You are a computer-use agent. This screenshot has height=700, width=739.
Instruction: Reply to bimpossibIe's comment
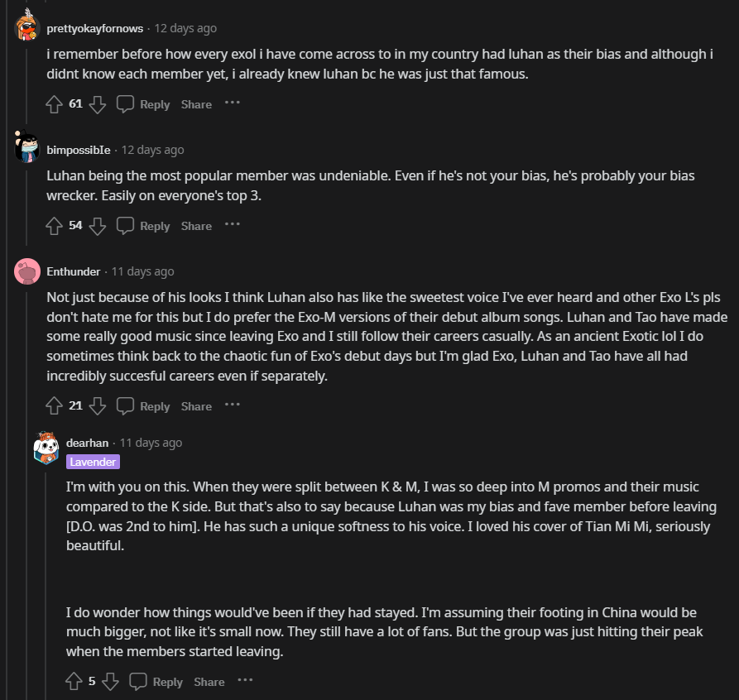144,226
